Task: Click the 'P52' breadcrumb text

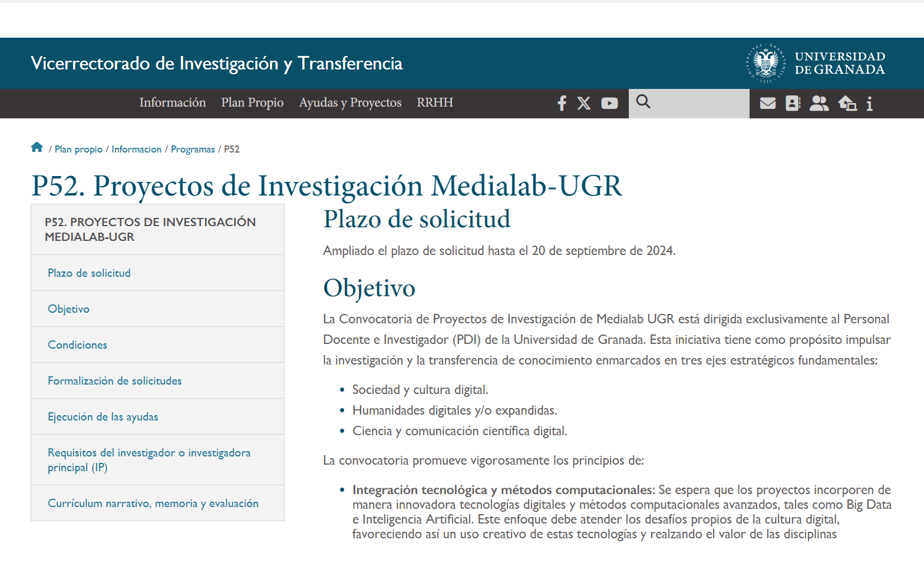Action: (x=232, y=150)
